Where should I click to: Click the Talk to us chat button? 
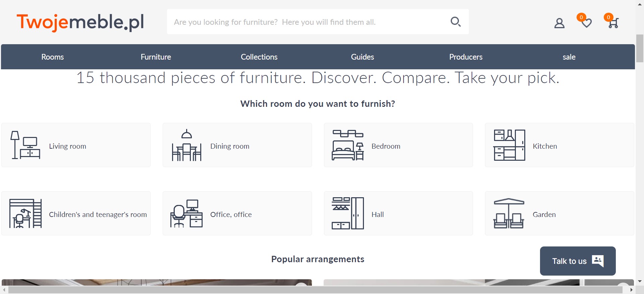pos(578,261)
